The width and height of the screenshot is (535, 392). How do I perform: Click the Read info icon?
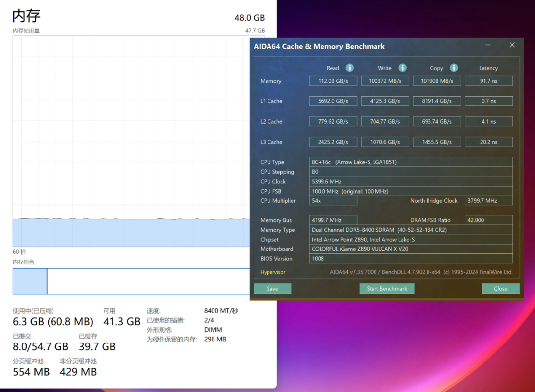click(x=349, y=68)
